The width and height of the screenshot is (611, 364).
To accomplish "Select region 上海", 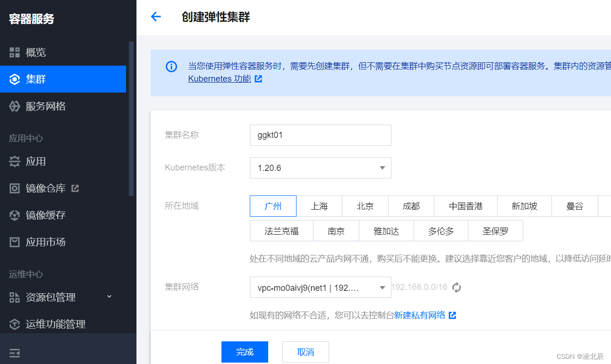I will tap(319, 206).
